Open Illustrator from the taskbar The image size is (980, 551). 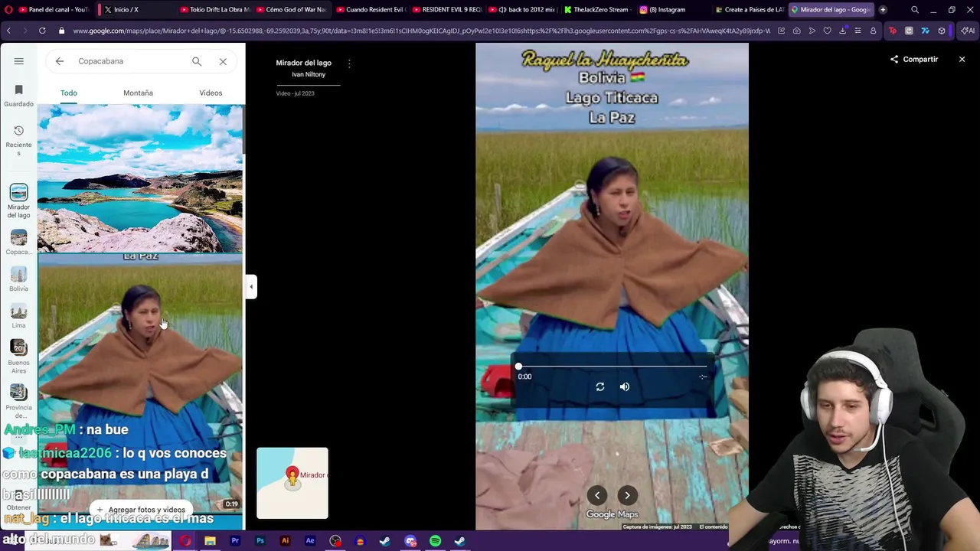(x=285, y=541)
